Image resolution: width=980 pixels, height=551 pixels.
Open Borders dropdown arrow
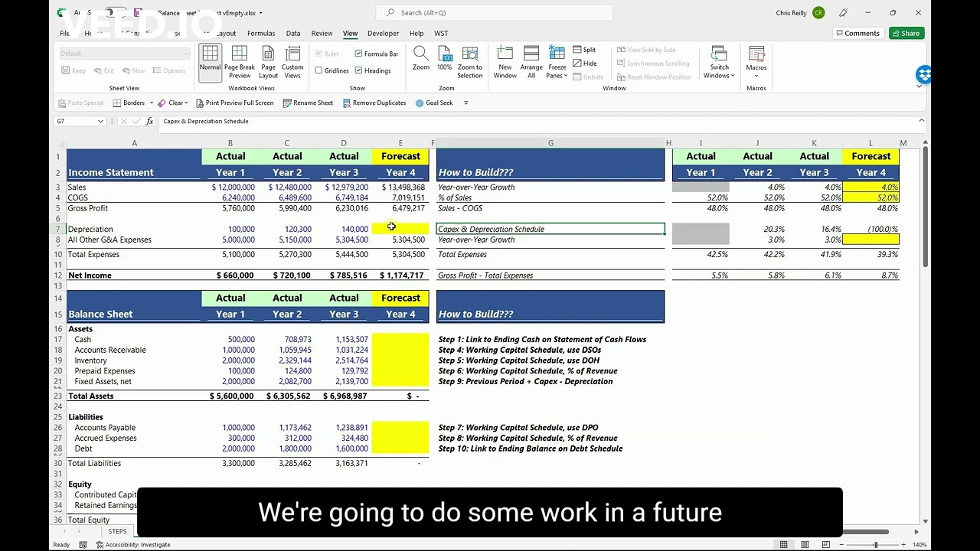(x=151, y=103)
